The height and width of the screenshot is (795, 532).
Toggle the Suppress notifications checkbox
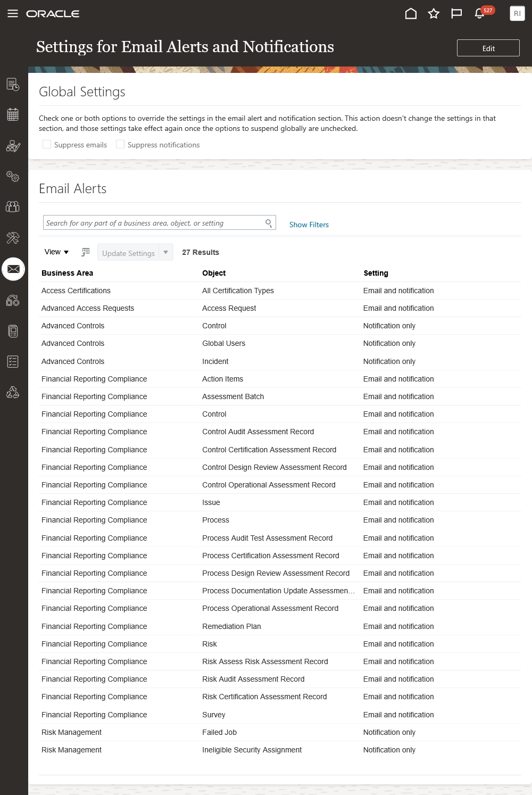click(x=120, y=144)
